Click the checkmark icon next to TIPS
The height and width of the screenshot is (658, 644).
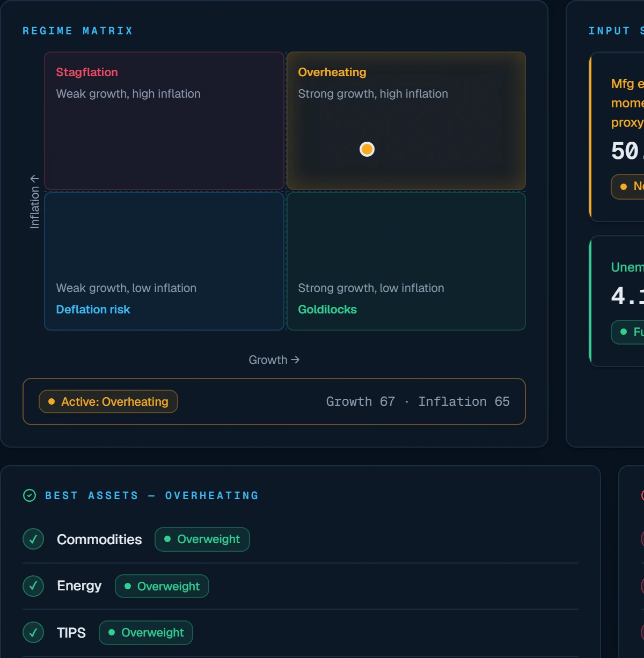click(33, 632)
